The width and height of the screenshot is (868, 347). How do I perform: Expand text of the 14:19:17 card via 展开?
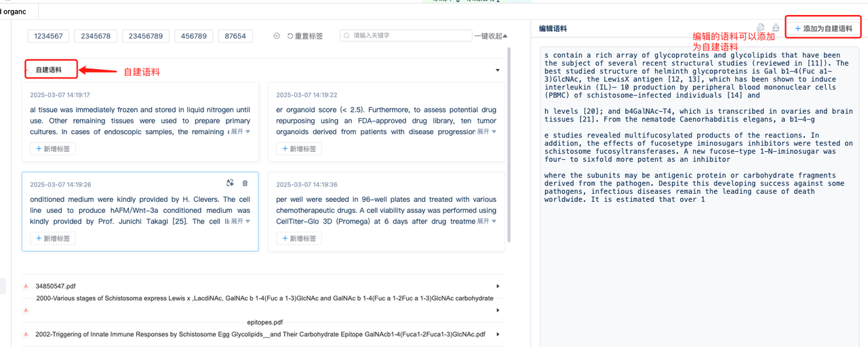(240, 131)
